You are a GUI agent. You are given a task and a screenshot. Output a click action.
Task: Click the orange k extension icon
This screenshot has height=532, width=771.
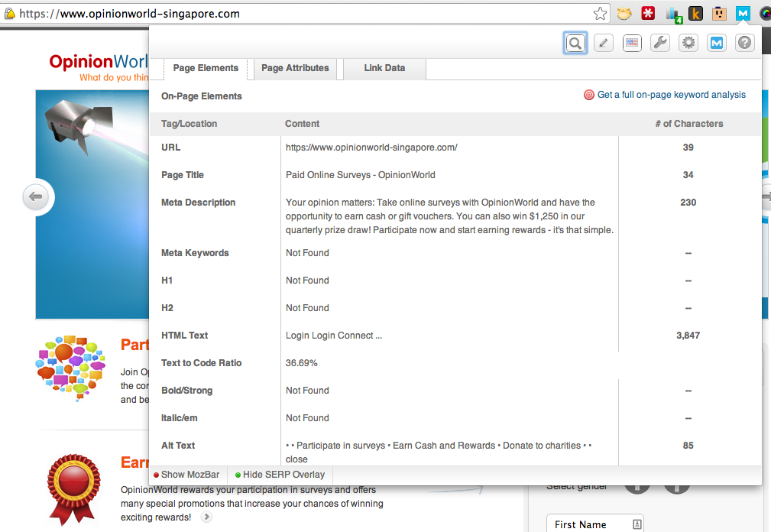(695, 13)
